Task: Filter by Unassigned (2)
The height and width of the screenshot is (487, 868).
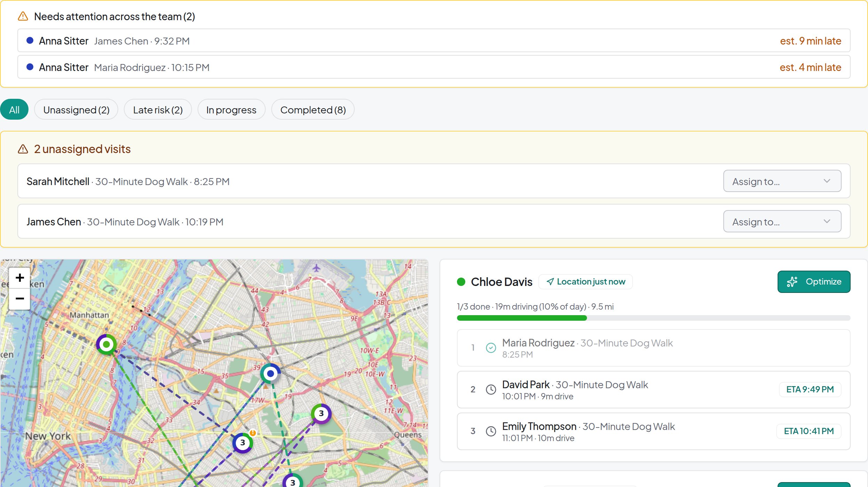Action: (76, 110)
